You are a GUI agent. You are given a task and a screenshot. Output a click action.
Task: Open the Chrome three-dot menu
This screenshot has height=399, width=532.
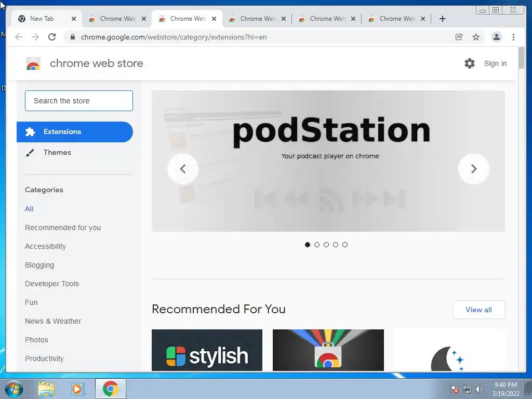click(x=513, y=37)
